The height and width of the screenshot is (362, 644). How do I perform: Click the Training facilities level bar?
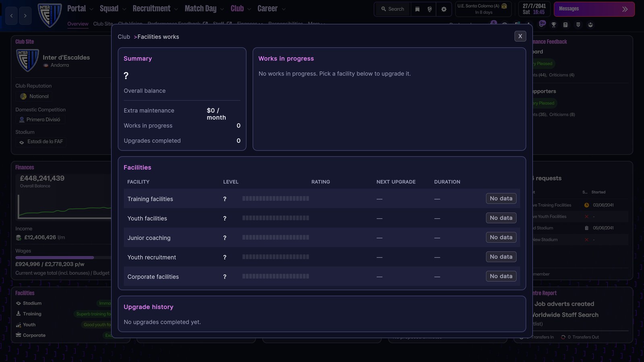pyautogui.click(x=276, y=198)
